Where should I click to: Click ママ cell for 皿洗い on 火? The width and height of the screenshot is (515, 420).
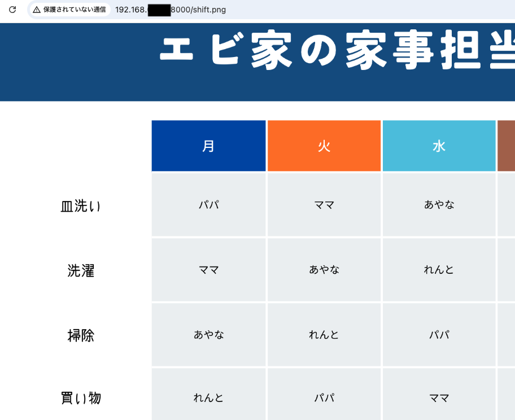(324, 205)
